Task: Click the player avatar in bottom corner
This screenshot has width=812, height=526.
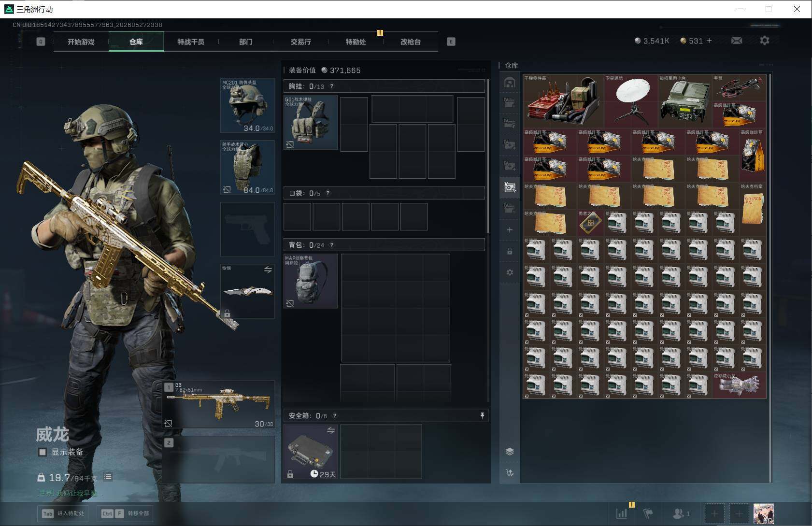Action: (x=763, y=514)
